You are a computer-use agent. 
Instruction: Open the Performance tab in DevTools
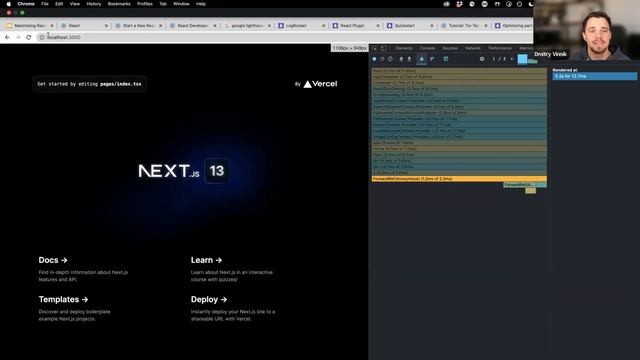coord(500,48)
